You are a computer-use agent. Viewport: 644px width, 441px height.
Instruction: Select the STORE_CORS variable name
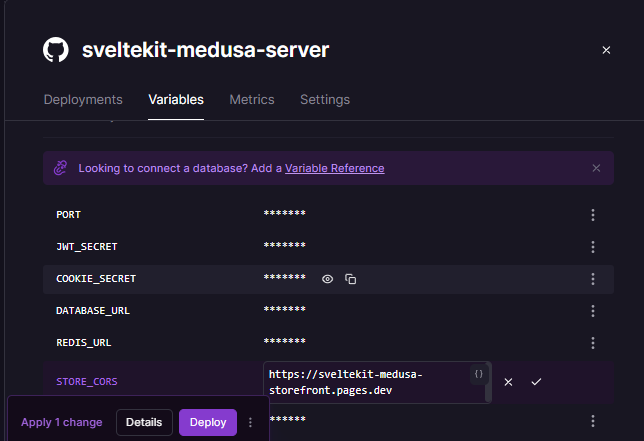click(87, 382)
